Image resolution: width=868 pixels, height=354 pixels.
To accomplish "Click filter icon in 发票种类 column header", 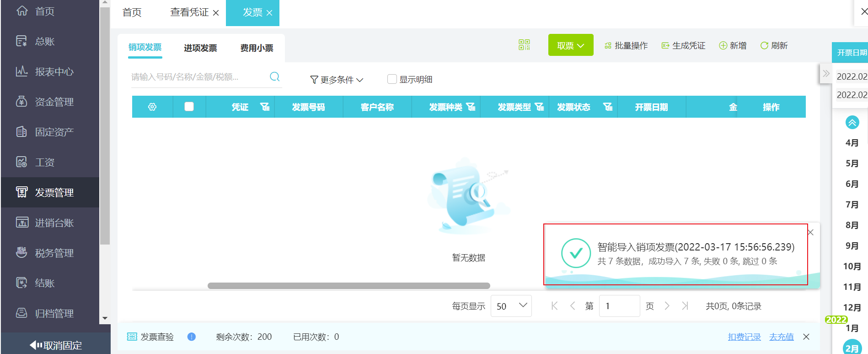I will 471,107.
